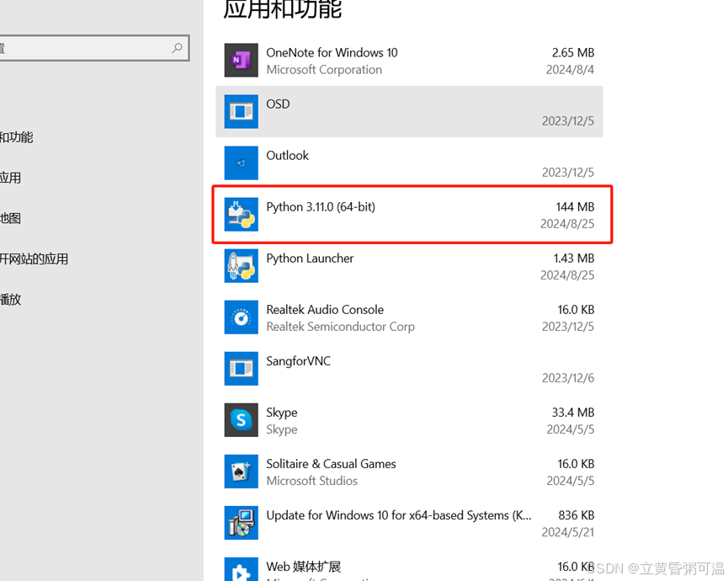Select the 'Web 媒体扩展' title

(304, 567)
